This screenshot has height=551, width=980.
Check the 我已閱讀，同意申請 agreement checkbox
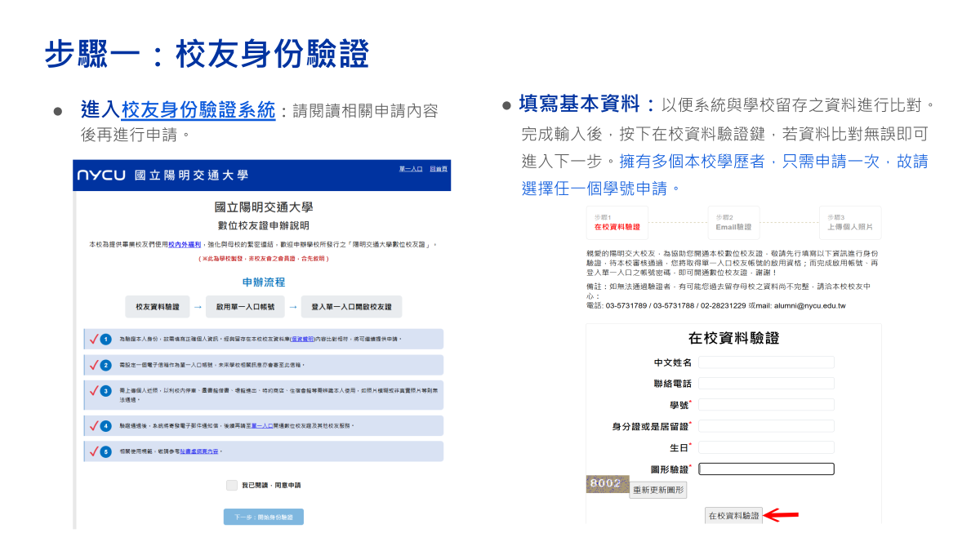coord(231,485)
